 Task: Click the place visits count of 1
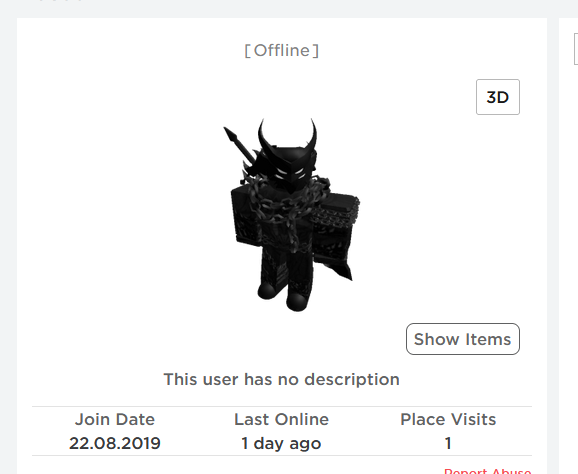pos(448,443)
